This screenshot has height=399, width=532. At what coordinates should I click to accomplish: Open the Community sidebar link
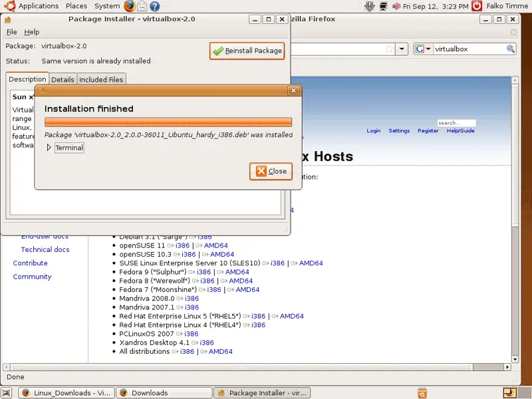coord(32,277)
